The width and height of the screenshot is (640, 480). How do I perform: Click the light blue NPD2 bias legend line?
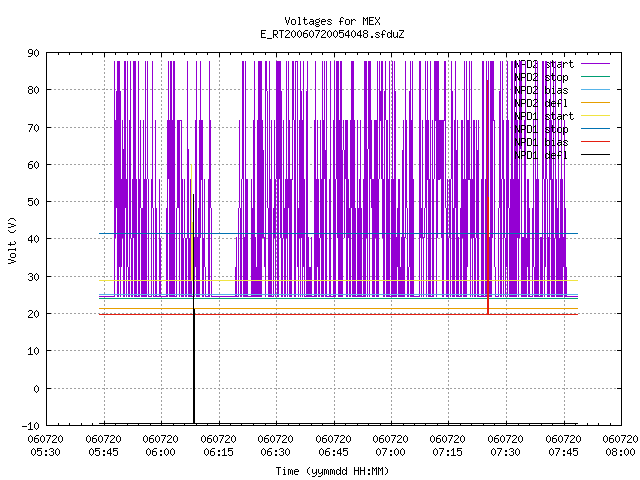click(x=595, y=90)
